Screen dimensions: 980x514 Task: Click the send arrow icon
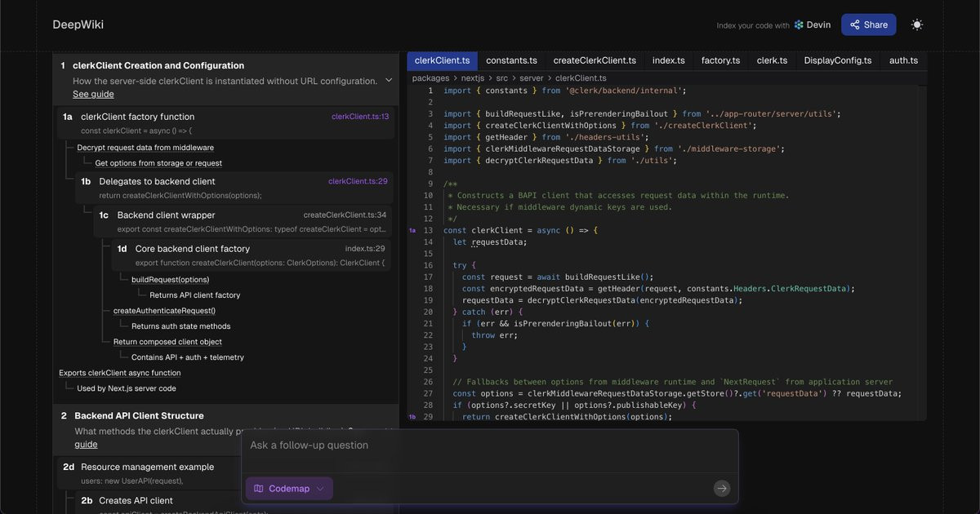pos(721,489)
